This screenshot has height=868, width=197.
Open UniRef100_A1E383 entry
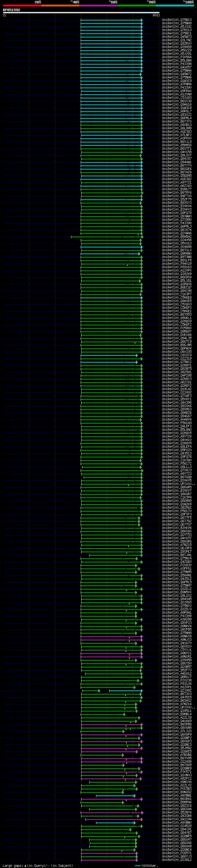[x=177, y=131]
